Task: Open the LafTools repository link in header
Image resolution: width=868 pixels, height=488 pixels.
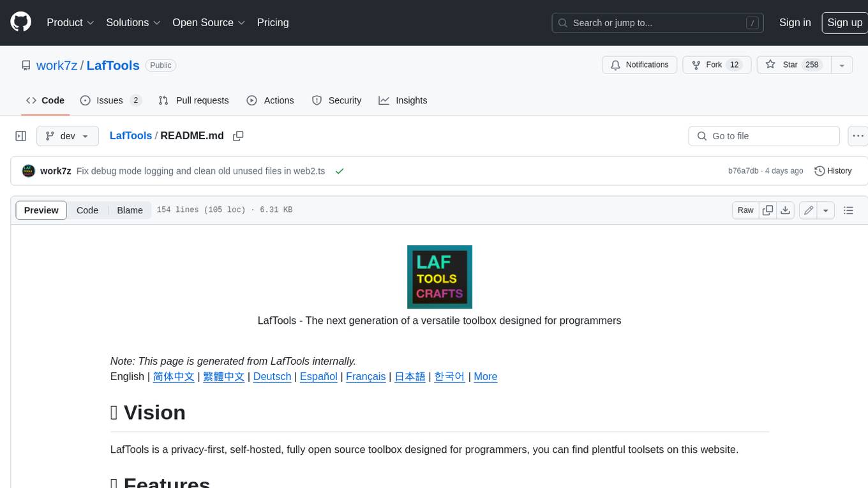Action: click(x=113, y=65)
